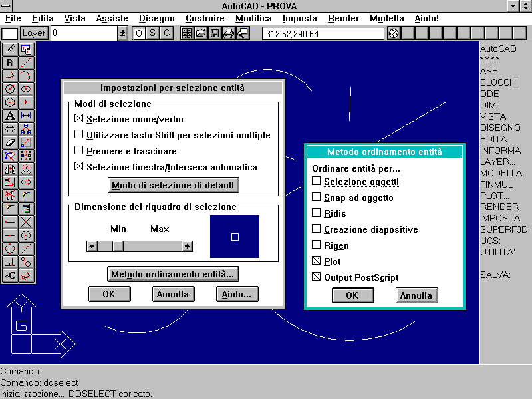Choose the Circle tool
Screen dimensions: 532x399
pyautogui.click(x=10, y=89)
